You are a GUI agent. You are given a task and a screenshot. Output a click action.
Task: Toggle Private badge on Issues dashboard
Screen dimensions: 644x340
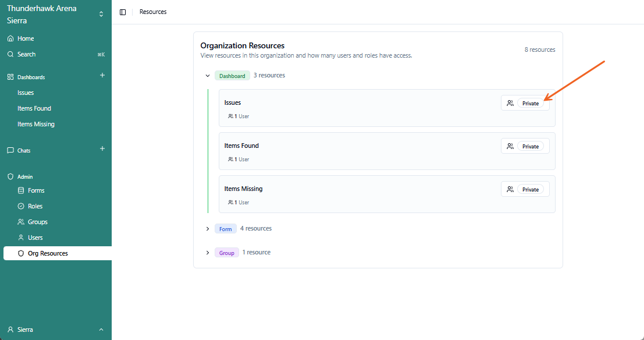coord(531,103)
